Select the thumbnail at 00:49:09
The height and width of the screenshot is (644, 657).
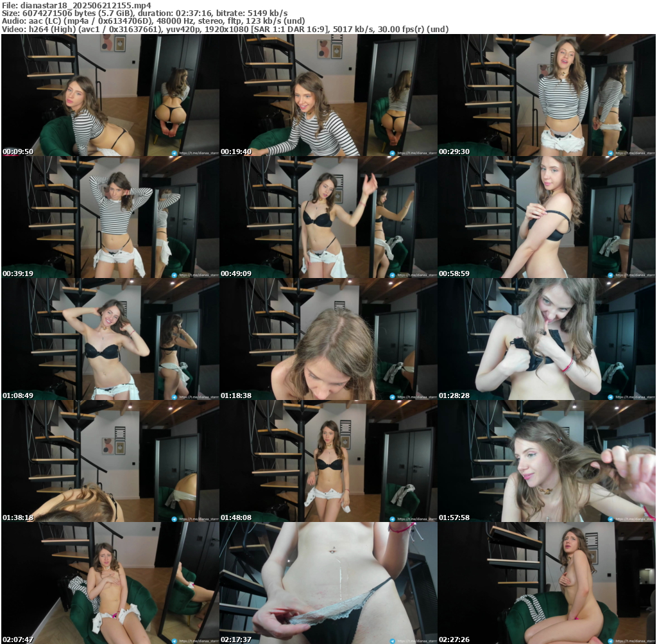coord(328,217)
